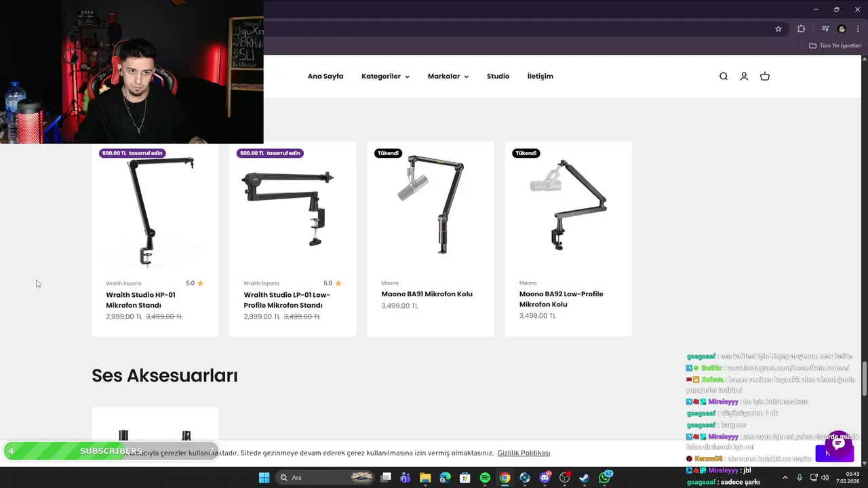Open the site search icon

point(724,77)
